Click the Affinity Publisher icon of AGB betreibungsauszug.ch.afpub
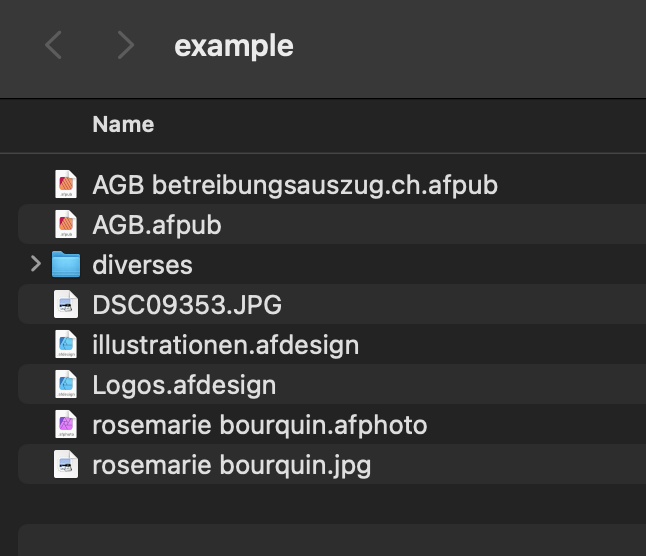The image size is (646, 556). click(x=66, y=184)
